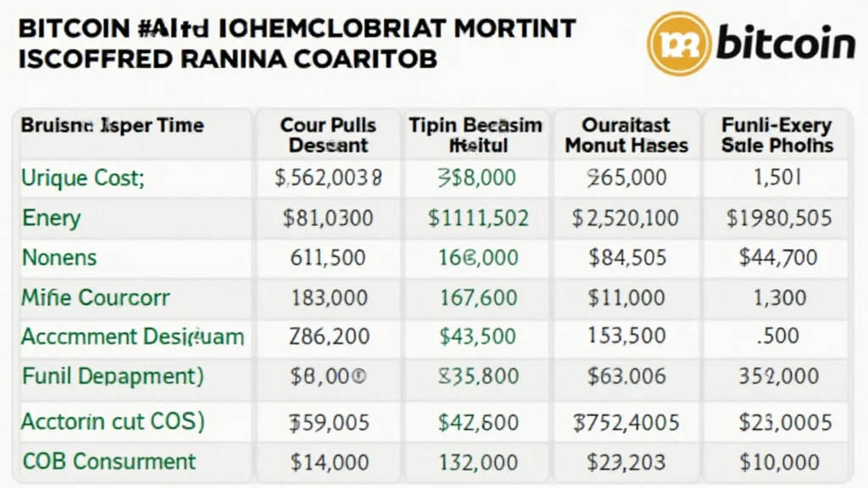Screen dimensions: 868x488
Task: Click the bitcoin wordmark text
Action: pyautogui.click(x=786, y=43)
